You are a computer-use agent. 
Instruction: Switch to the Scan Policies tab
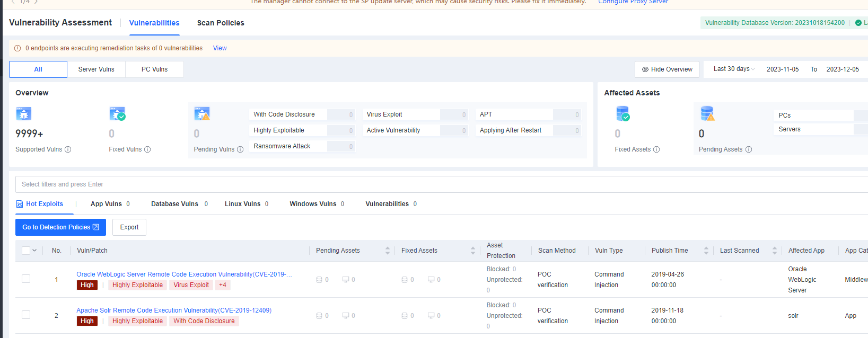click(221, 23)
